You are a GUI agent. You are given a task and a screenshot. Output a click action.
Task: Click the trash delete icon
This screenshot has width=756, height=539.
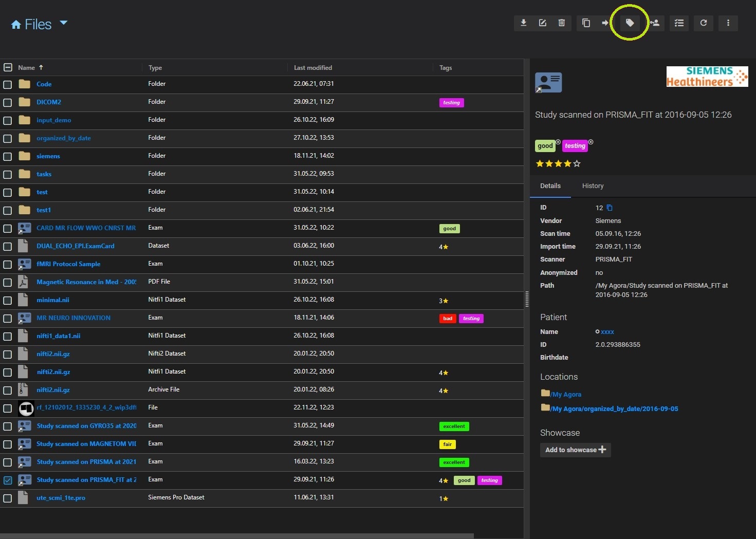(x=561, y=23)
